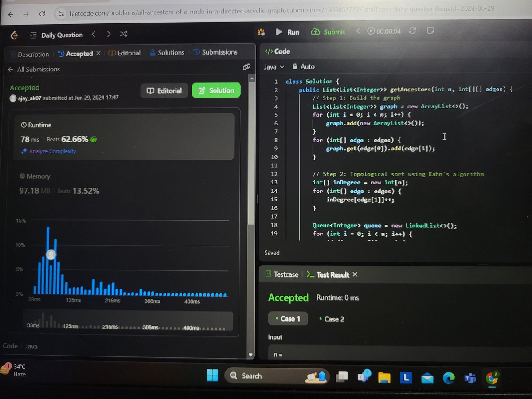Open the Windows Start menu
Screen dimensions: 532x399
[x=212, y=376]
